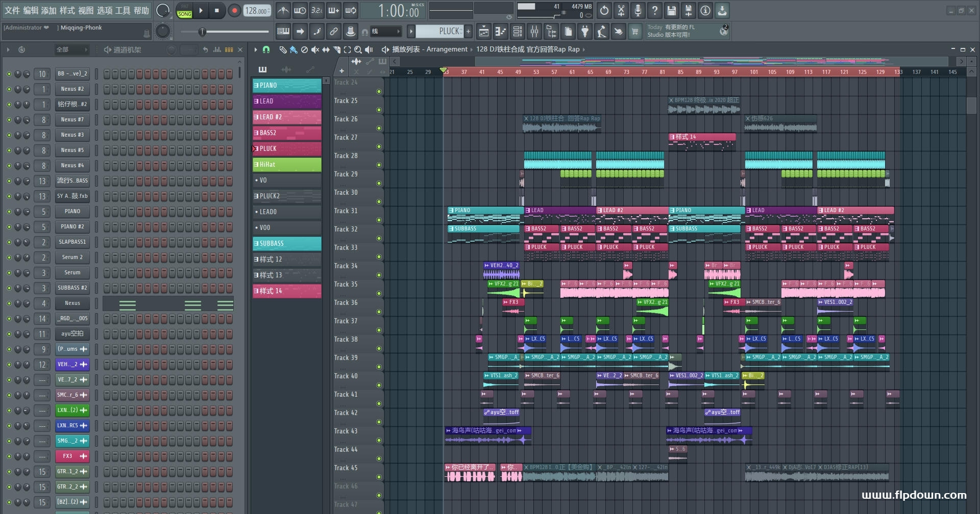This screenshot has height=514, width=980.
Task: Toggle the green mute light of PIANO channel
Action: (x=9, y=212)
